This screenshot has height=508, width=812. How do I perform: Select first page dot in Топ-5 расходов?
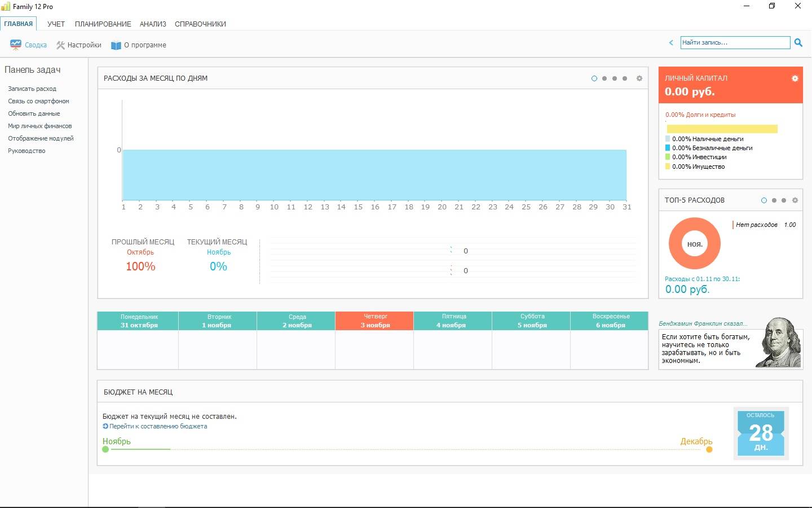[x=764, y=200]
